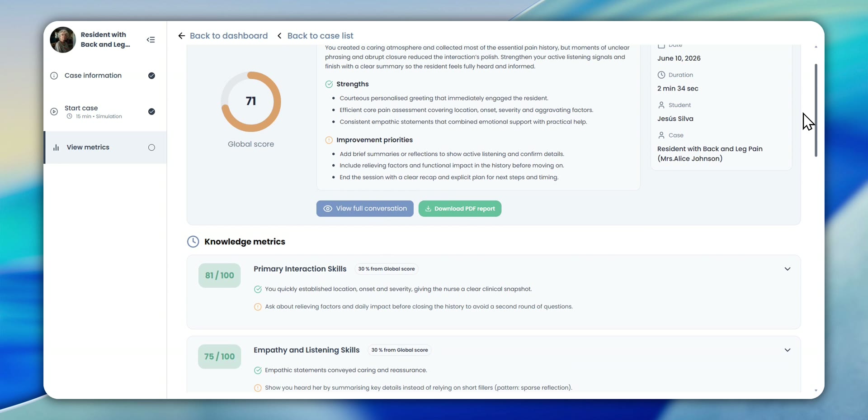Click the page vertical scrollbar thumb

coord(816,110)
